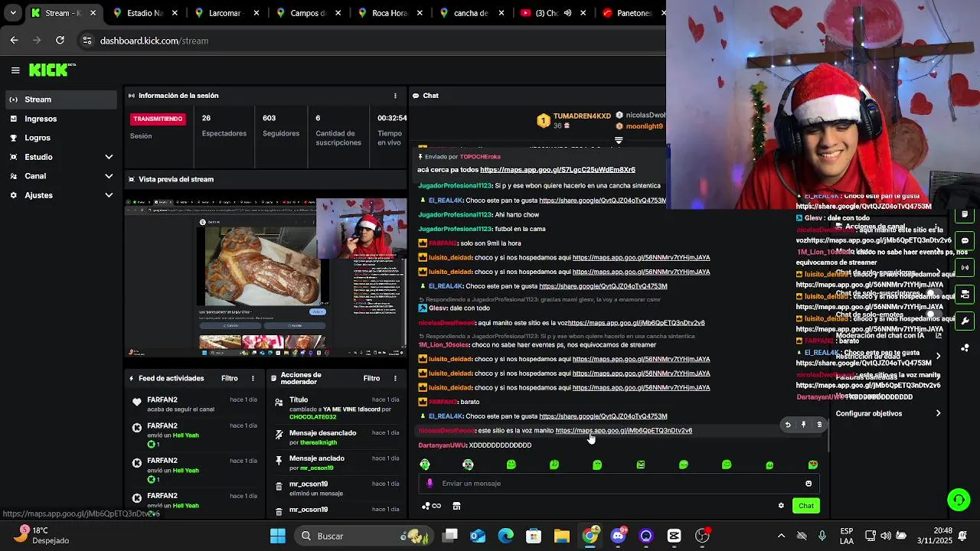Click the stream preview thumbnail

tap(266, 278)
